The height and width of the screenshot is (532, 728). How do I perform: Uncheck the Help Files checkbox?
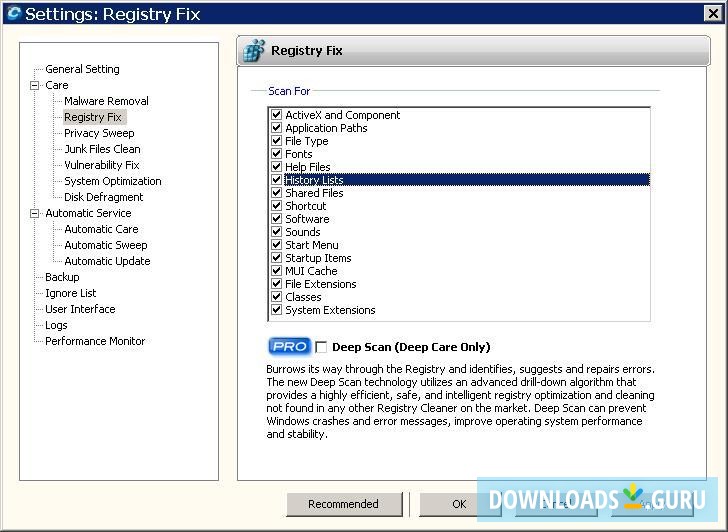point(277,166)
